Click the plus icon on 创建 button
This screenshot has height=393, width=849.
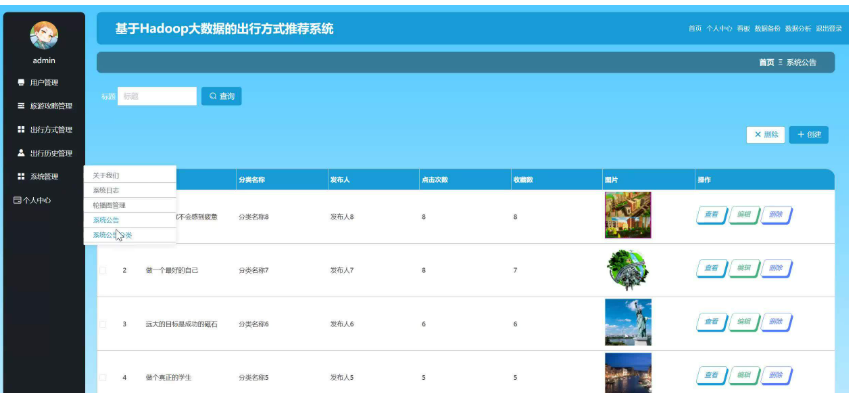point(801,135)
